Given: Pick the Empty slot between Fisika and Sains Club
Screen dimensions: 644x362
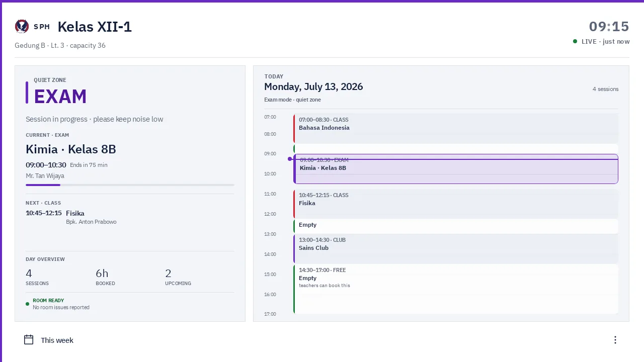Looking at the screenshot, I should pyautogui.click(x=456, y=226).
